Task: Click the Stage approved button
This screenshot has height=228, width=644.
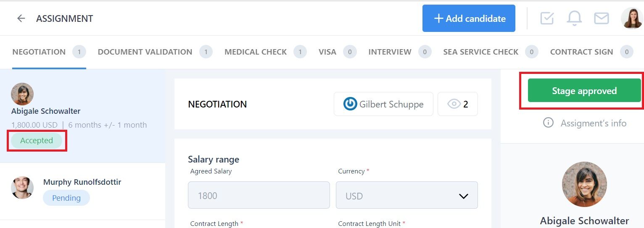Action: point(584,91)
